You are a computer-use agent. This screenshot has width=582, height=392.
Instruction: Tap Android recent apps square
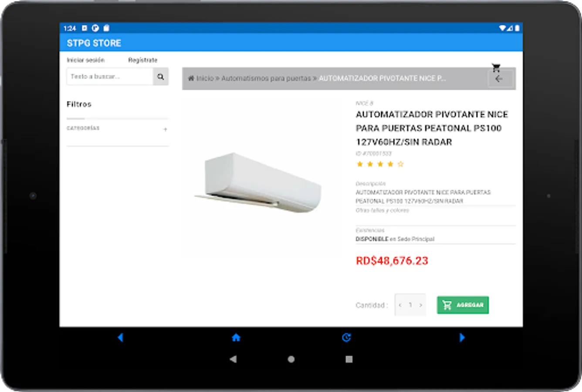349,359
